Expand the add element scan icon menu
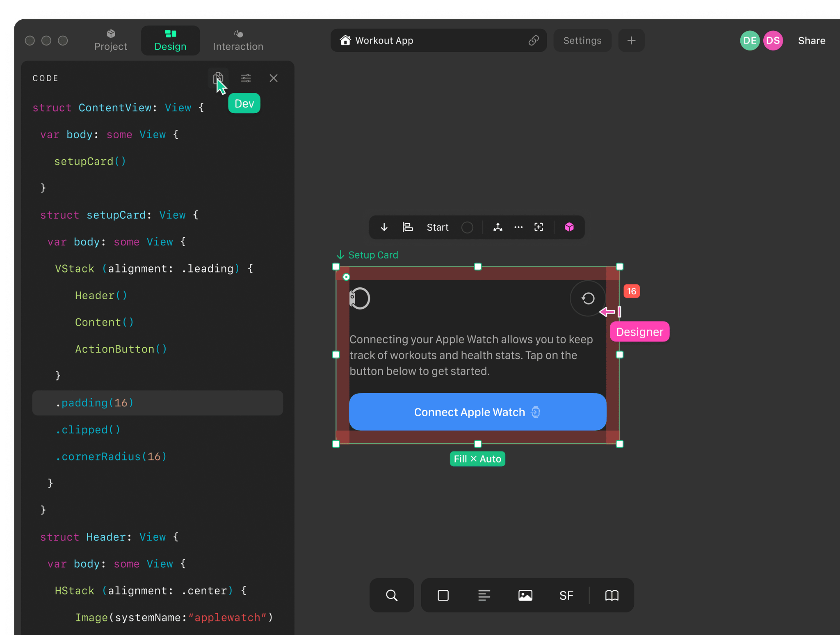840x635 pixels. click(539, 227)
